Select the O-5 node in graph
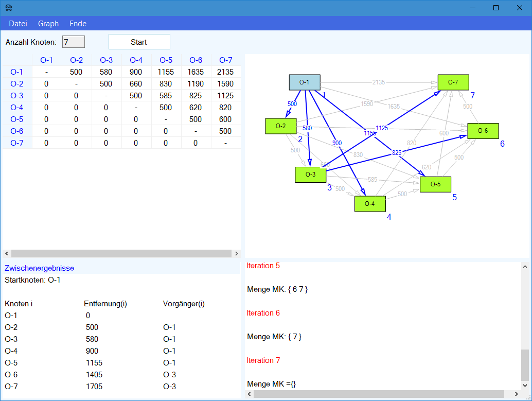This screenshot has height=401, width=532. (435, 184)
